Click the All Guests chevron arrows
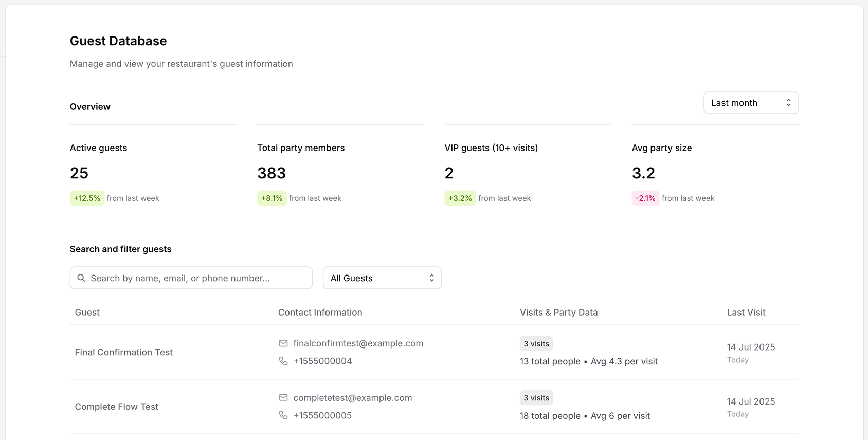868x440 pixels. [431, 278]
